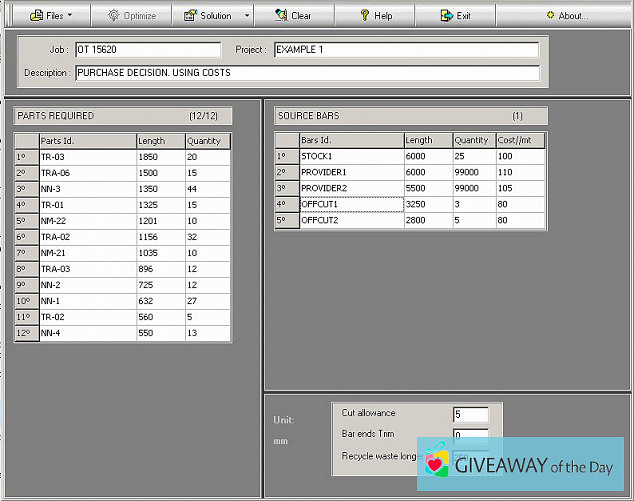Click the Job input field
Image resolution: width=634 pixels, height=501 pixels.
148,49
